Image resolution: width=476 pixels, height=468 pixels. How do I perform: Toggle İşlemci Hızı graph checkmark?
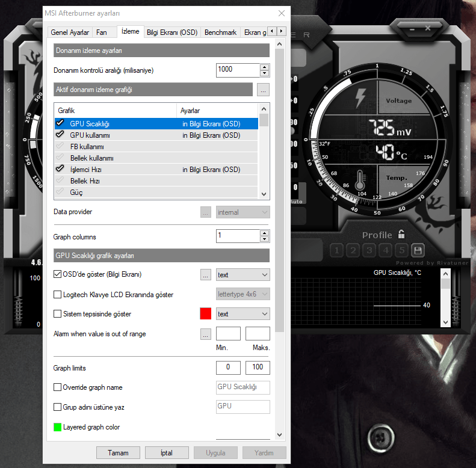(x=60, y=169)
